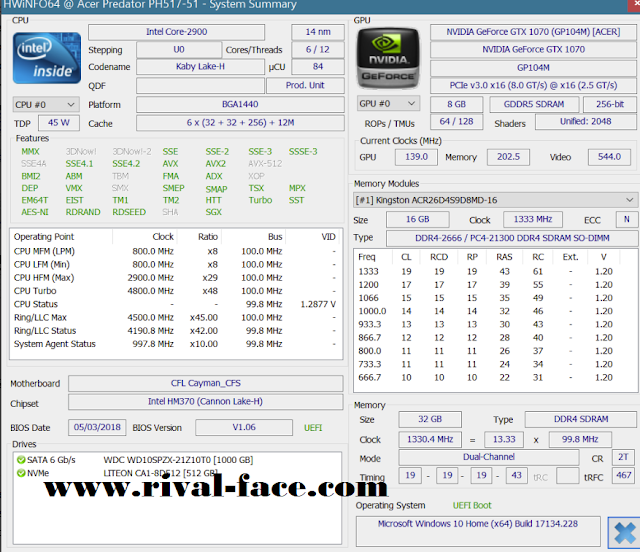Click the cache 6 x (32 + 32 + 256) + 12M field
640x552 pixels.
[x=240, y=123]
